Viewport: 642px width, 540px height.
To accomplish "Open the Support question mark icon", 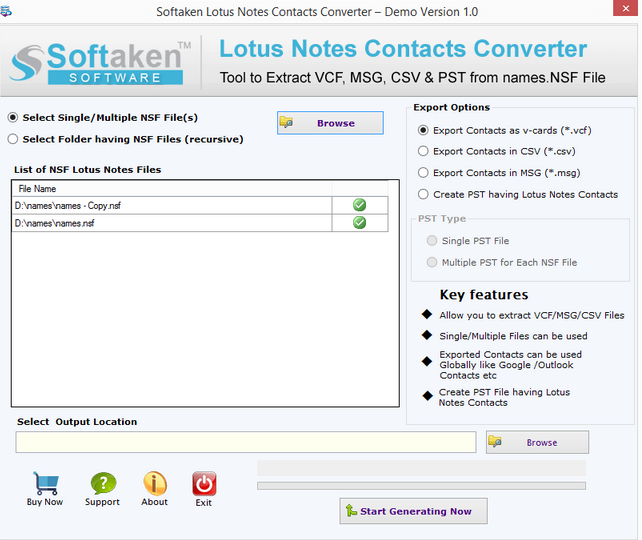I will click(x=103, y=484).
